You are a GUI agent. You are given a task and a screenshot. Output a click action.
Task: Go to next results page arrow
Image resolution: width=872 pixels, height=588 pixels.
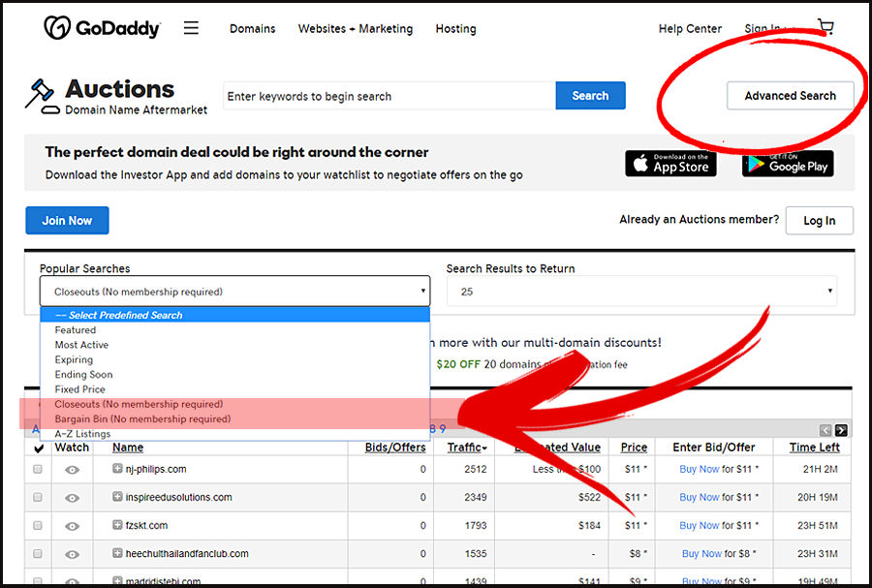841,430
